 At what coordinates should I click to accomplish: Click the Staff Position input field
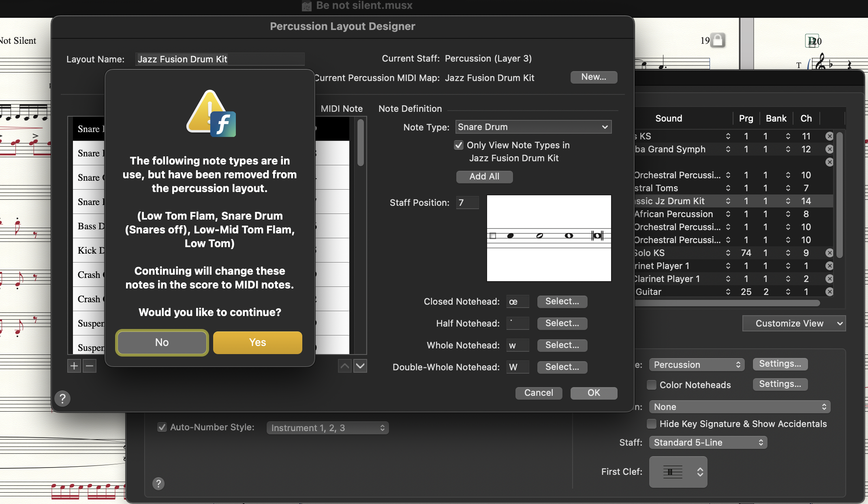click(467, 203)
